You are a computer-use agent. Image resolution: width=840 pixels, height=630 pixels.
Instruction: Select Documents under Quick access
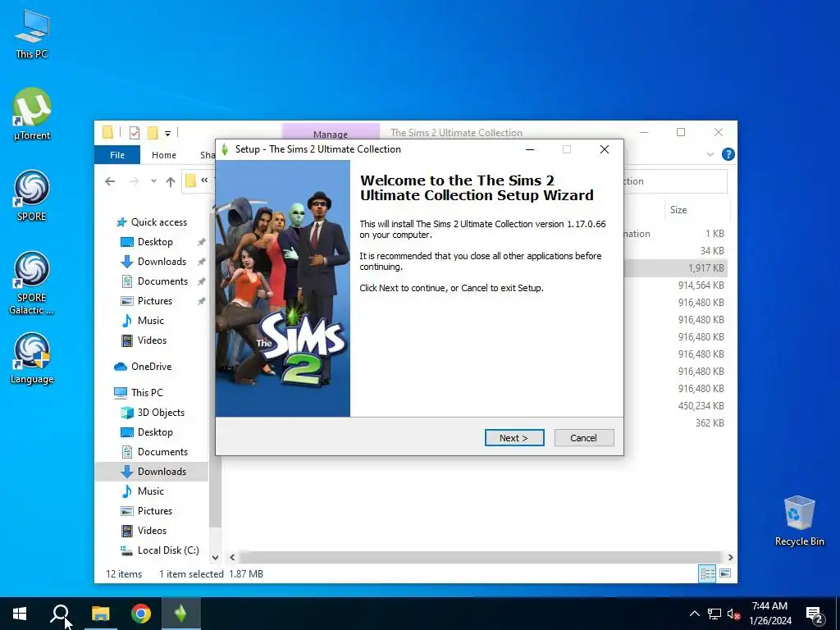(x=162, y=281)
